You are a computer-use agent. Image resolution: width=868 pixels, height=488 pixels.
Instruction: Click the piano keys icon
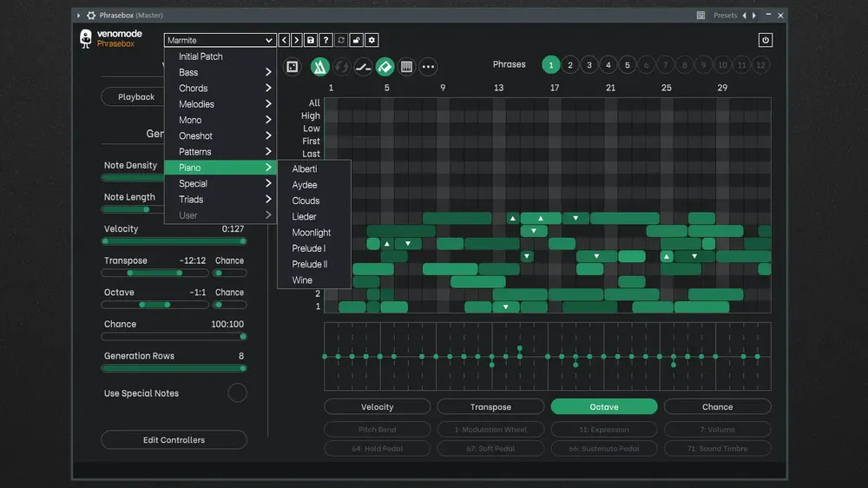[x=406, y=67]
